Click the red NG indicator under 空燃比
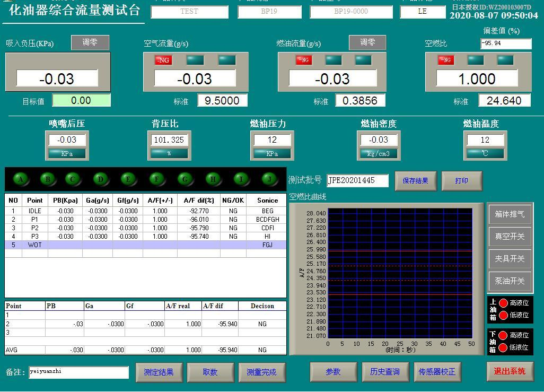This screenshot has height=392, width=544. [x=445, y=60]
